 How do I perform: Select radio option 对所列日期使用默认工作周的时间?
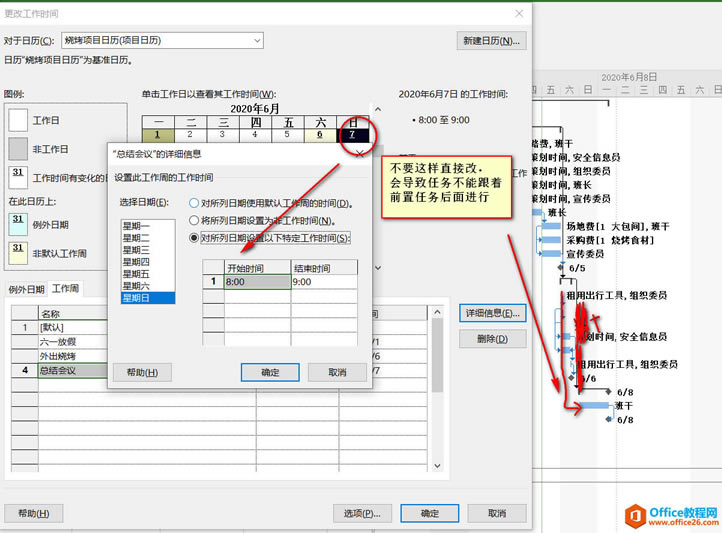194,203
